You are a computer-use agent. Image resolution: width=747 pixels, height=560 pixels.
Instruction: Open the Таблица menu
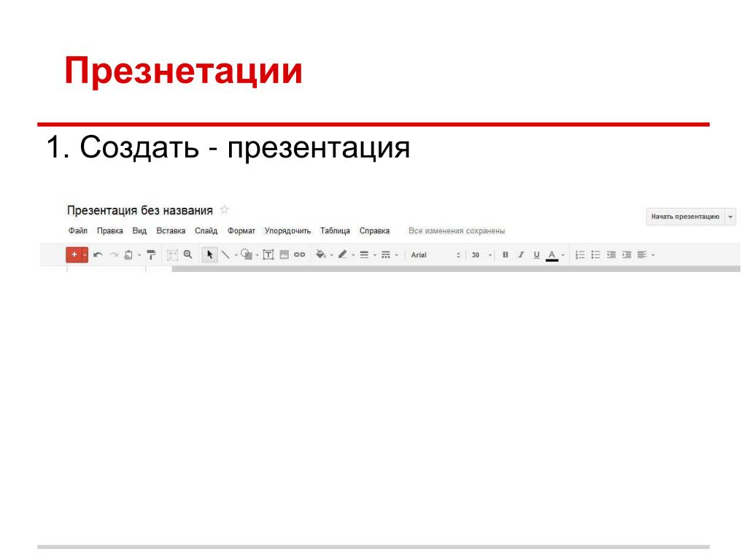335,231
